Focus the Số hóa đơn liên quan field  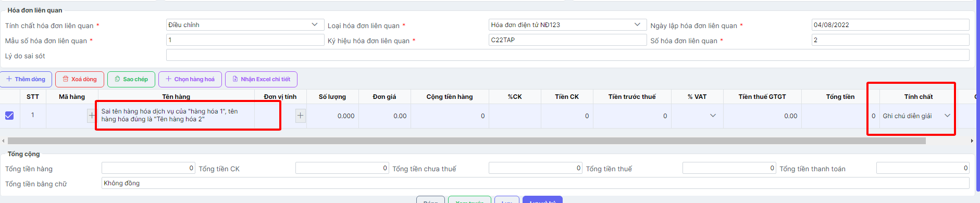click(890, 40)
